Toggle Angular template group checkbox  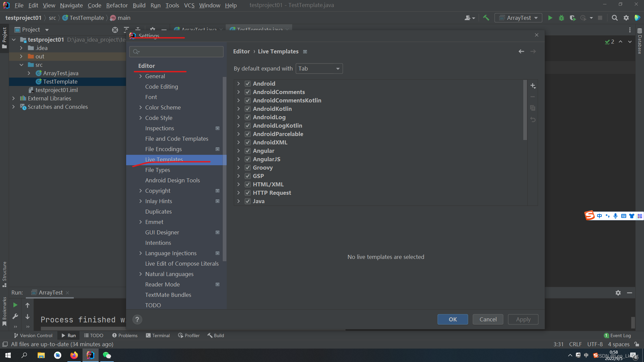248,151
